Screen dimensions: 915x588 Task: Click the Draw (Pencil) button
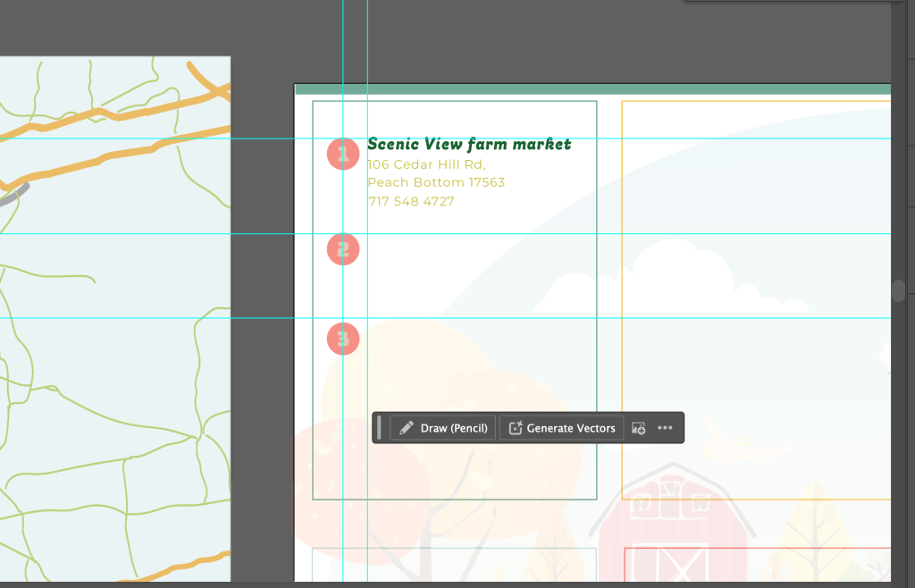(444, 428)
